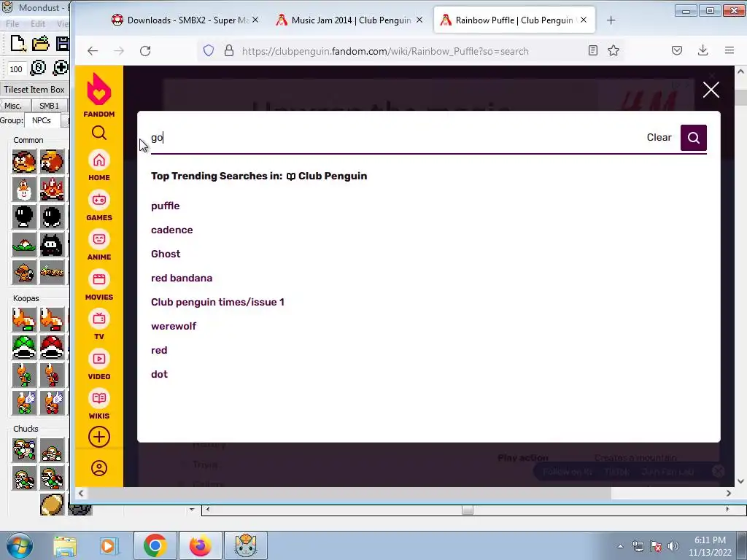The image size is (747, 560).
Task: Open a new browser tab
Action: click(611, 20)
